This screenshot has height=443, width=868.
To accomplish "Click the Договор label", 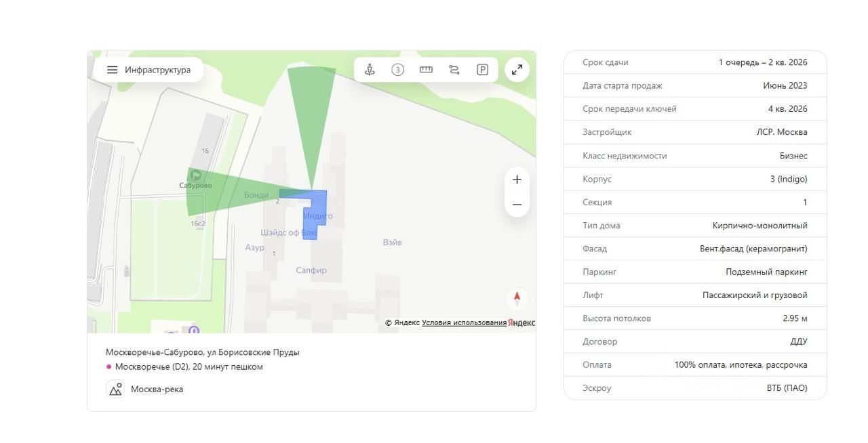I will click(600, 341).
